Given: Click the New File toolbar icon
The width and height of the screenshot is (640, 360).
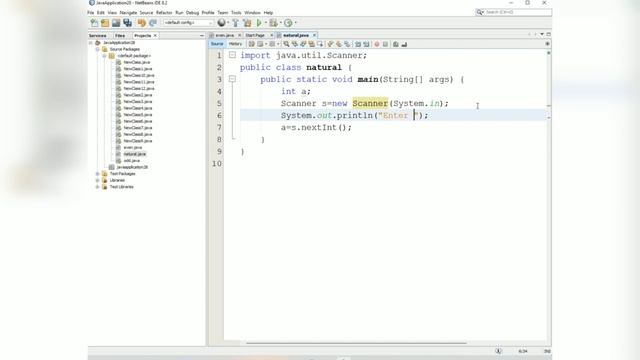Looking at the screenshot, I should click(94, 23).
